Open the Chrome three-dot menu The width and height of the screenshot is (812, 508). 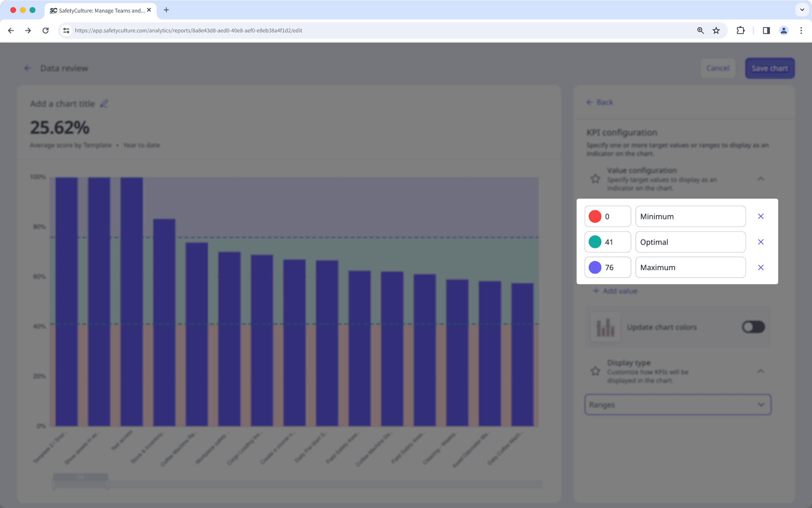click(x=802, y=30)
